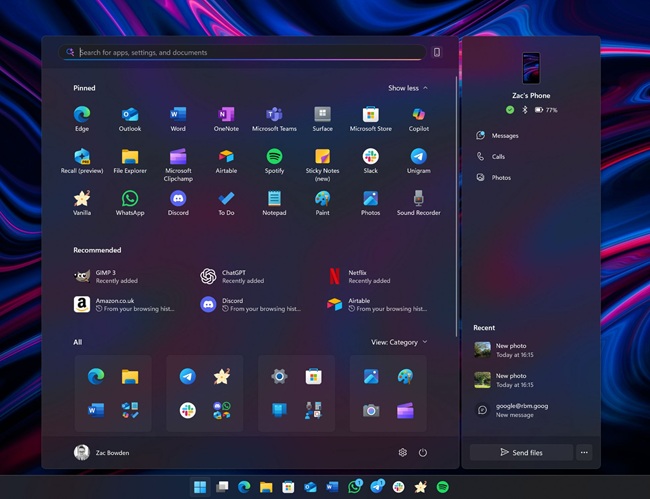Open recommended GIMP 3
Screen dimensions: 650x499
click(106, 276)
